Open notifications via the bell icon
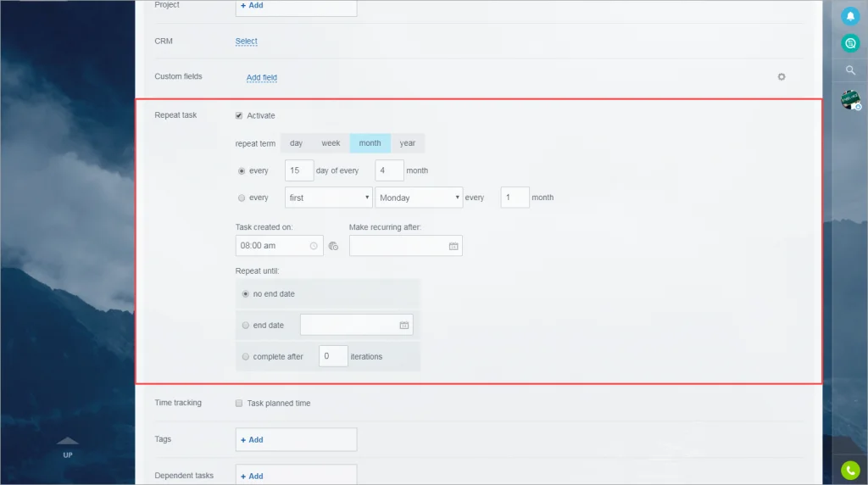Viewport: 868px width, 485px height. click(850, 15)
